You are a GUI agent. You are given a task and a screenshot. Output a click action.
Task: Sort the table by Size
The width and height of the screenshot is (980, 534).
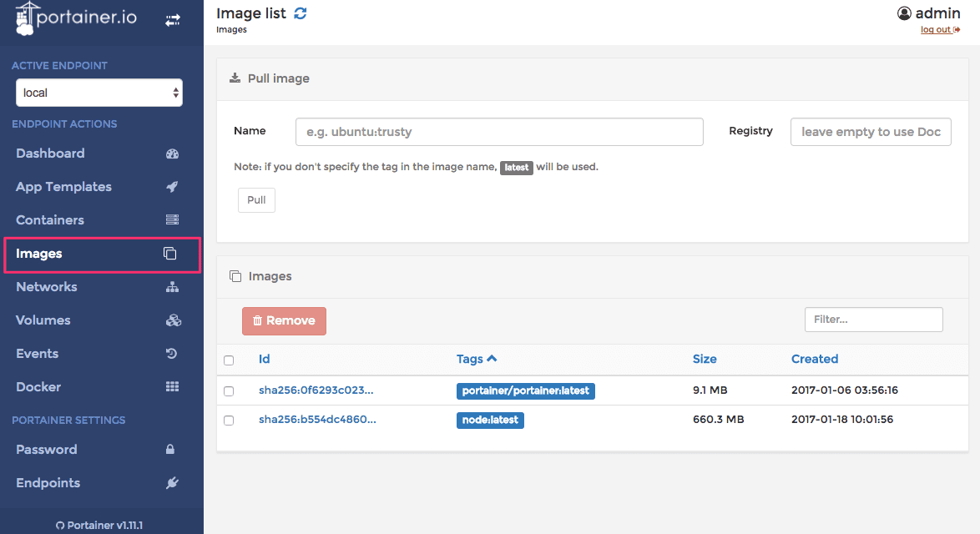[x=705, y=359]
